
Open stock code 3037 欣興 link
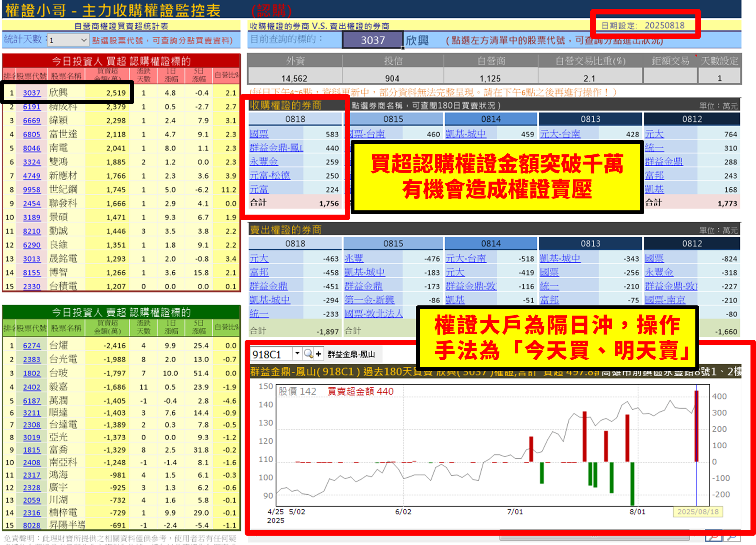point(32,93)
